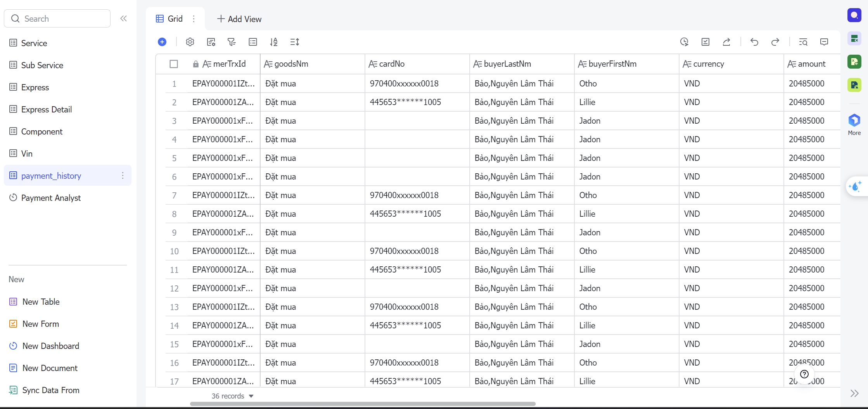The image size is (868, 409).
Task: Open payment_history table options menu
Action: 123,176
